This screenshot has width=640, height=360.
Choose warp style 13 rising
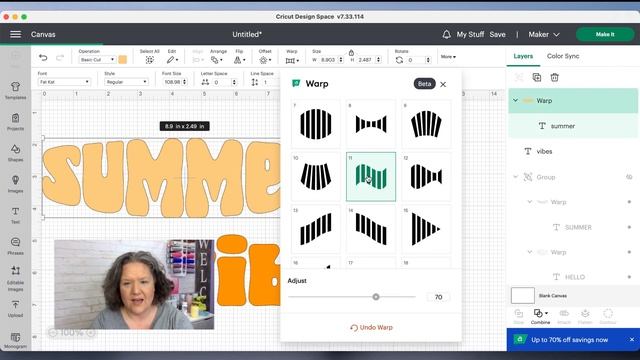click(x=316, y=229)
